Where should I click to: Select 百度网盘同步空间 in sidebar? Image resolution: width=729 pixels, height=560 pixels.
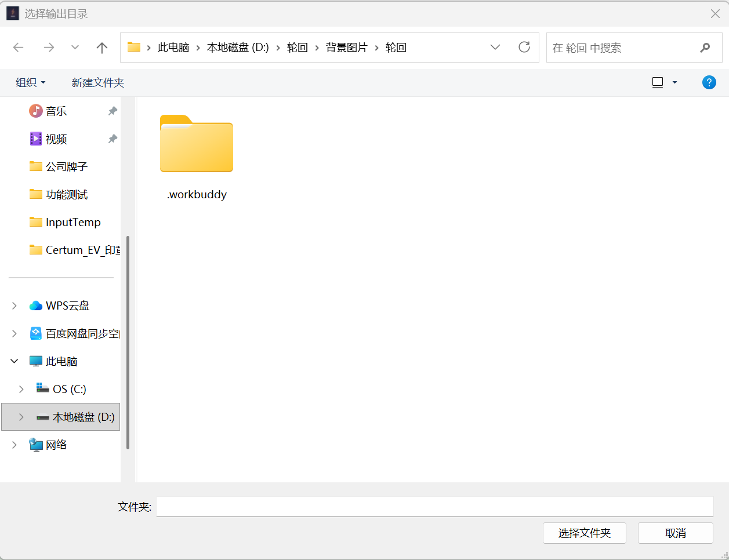(75, 333)
